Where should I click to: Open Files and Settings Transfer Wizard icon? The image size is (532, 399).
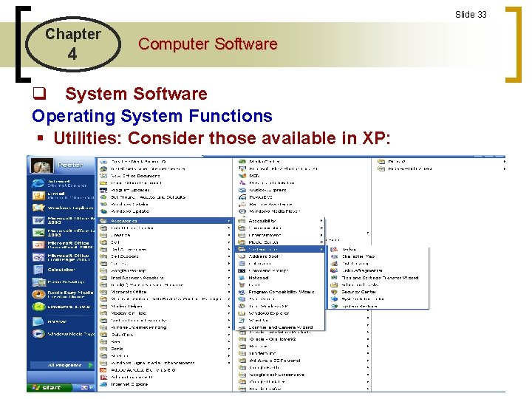coord(334,278)
